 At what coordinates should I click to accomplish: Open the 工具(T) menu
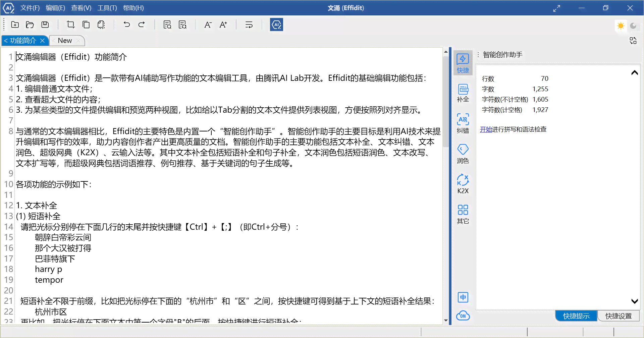click(x=107, y=8)
